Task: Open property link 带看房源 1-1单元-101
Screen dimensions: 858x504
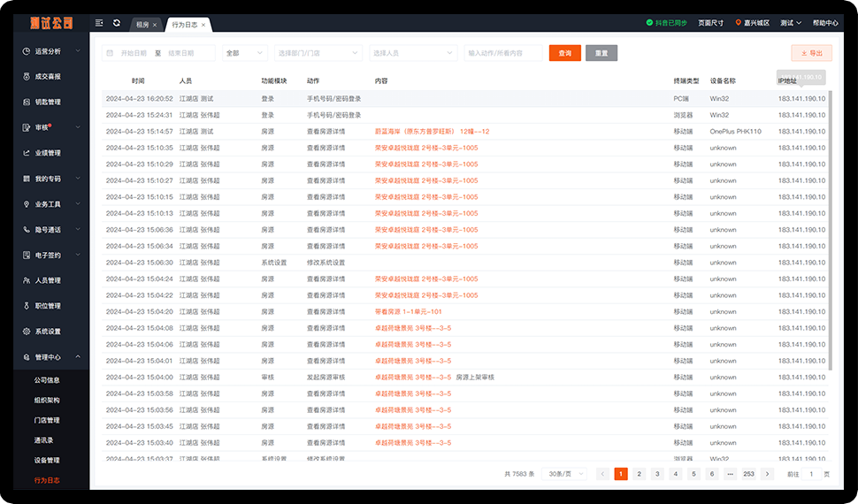Action: [408, 312]
